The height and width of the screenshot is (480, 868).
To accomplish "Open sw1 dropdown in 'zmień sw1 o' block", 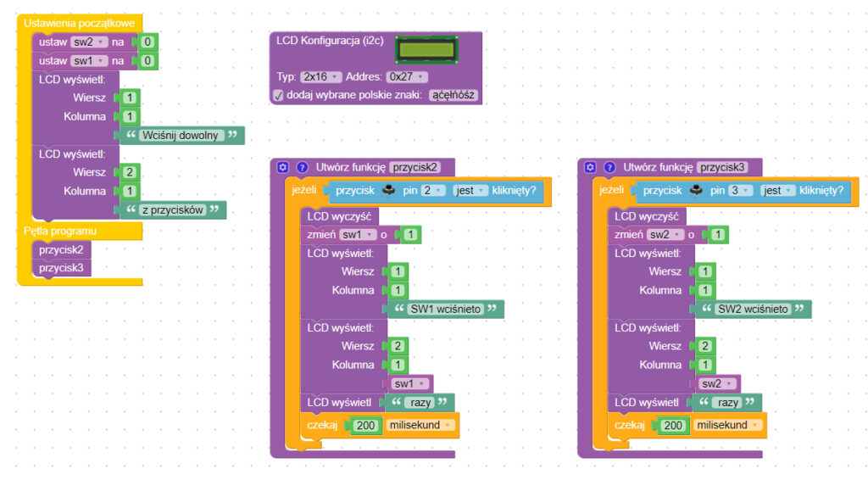I will click(x=357, y=235).
